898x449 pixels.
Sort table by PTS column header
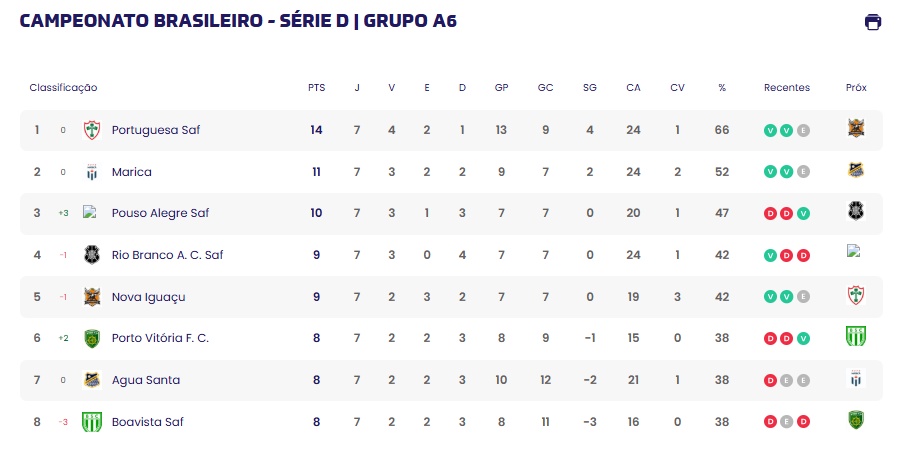(316, 88)
